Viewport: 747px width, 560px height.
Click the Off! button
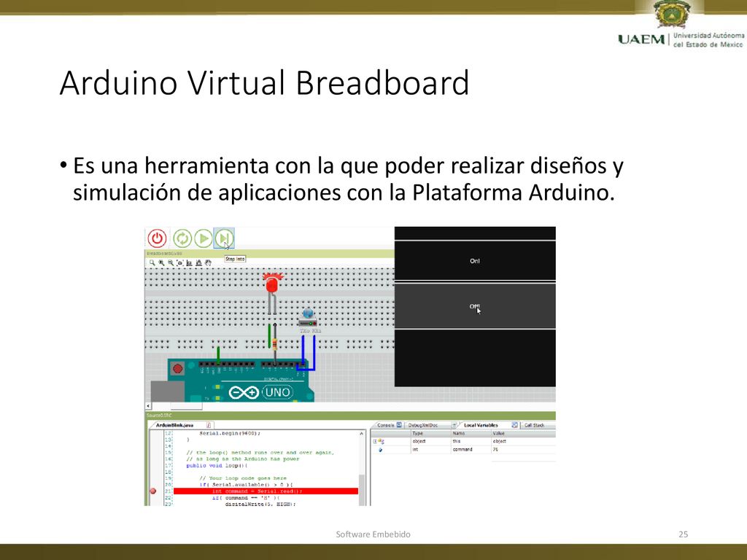475,306
